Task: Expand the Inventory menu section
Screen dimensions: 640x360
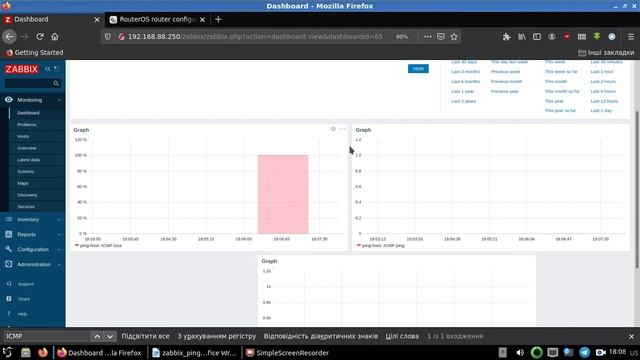Action: 32,220
